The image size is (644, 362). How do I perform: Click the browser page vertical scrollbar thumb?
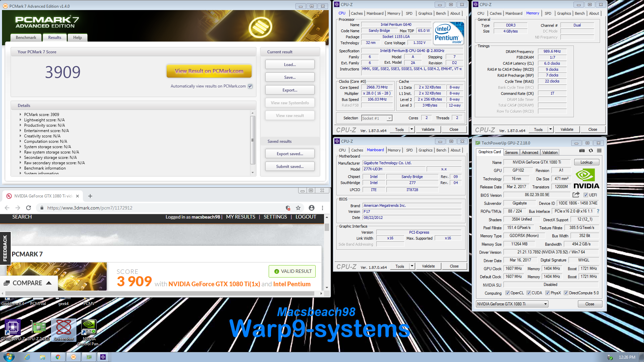pos(327,227)
